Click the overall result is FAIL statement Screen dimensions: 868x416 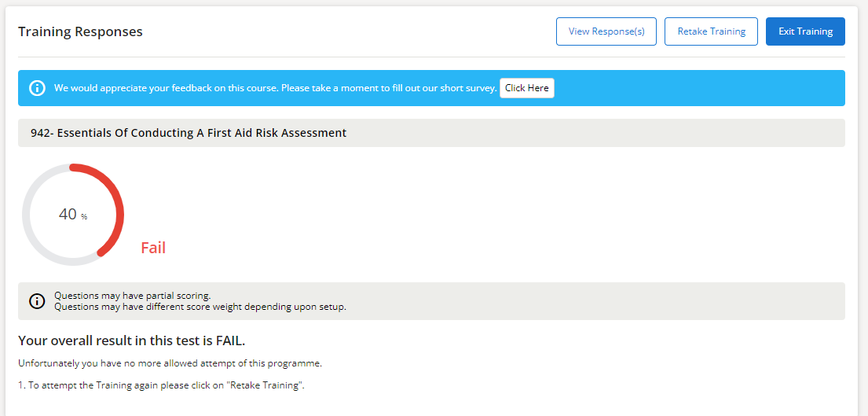131,341
